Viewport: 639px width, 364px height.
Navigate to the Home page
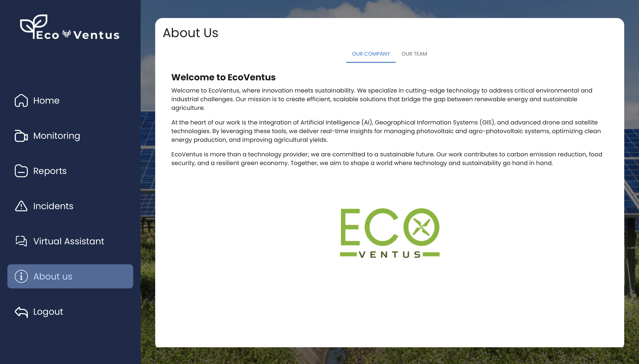46,101
